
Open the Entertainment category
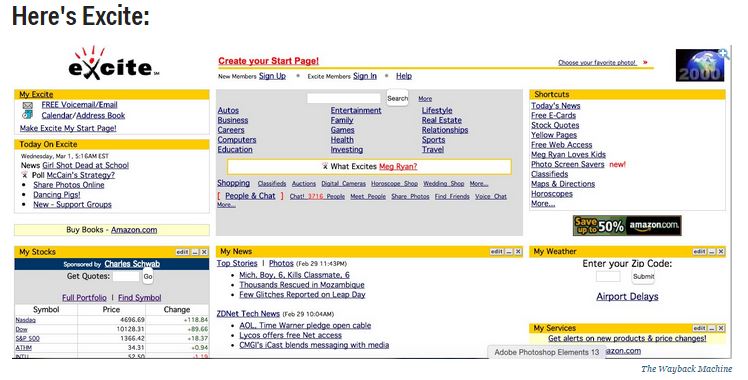(x=356, y=110)
